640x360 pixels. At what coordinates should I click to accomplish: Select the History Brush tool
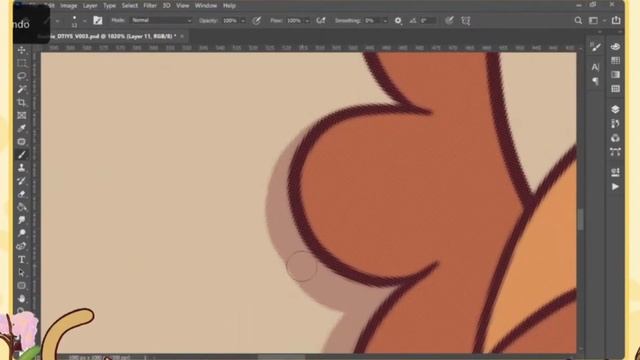(22, 181)
